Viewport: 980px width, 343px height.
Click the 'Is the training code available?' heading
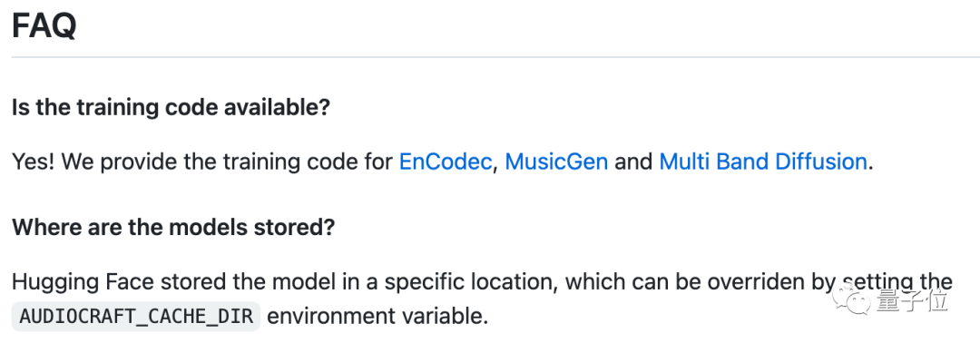pos(171,107)
